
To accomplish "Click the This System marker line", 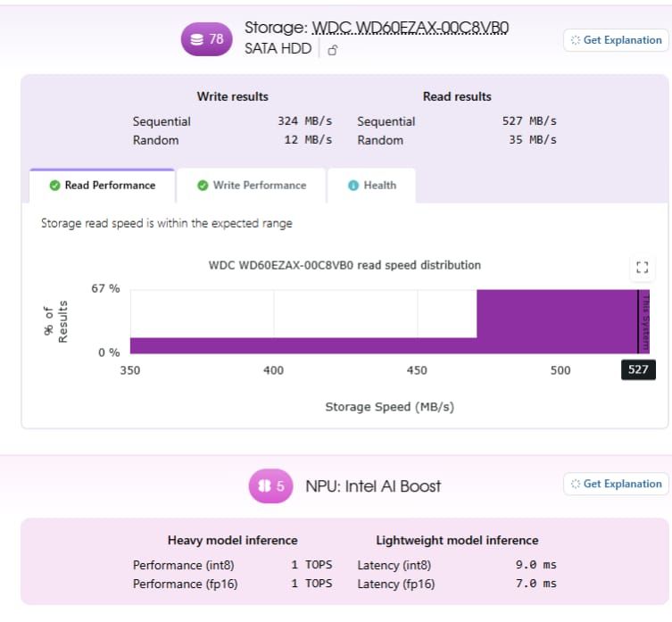I will (638, 321).
